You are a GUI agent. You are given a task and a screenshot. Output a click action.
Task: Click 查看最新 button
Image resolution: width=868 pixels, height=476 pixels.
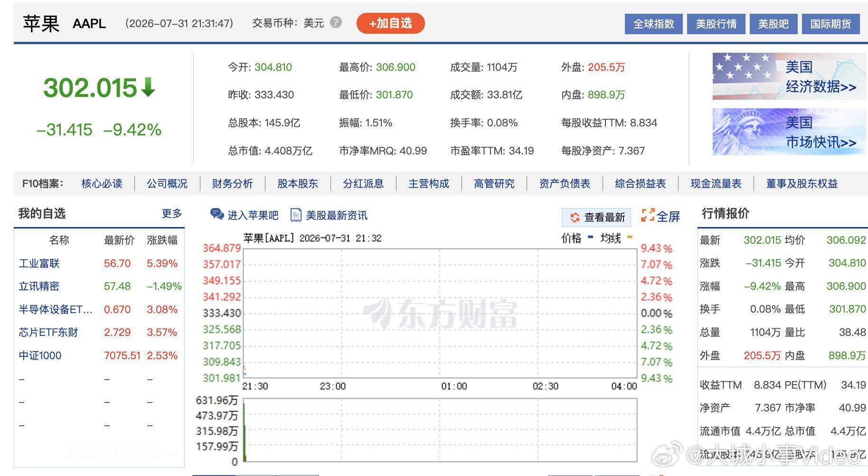[x=596, y=217]
